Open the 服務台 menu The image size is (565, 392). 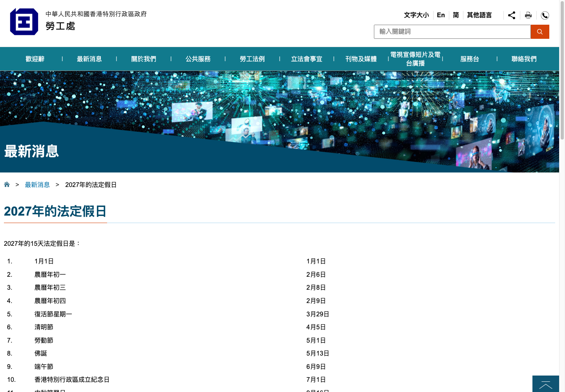(470, 59)
